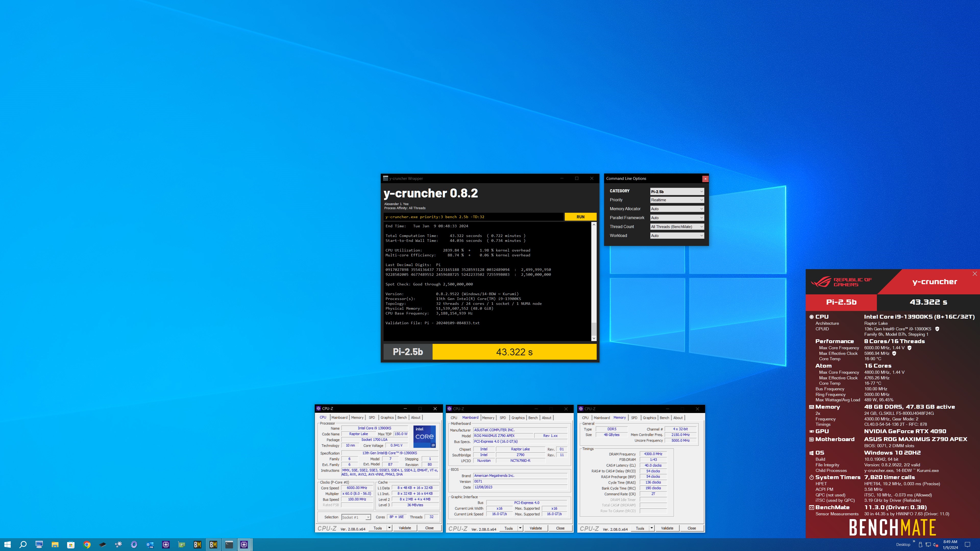The height and width of the screenshot is (551, 980).
Task: Click y-cruncher output scrollbar down arrow
Action: pos(594,339)
